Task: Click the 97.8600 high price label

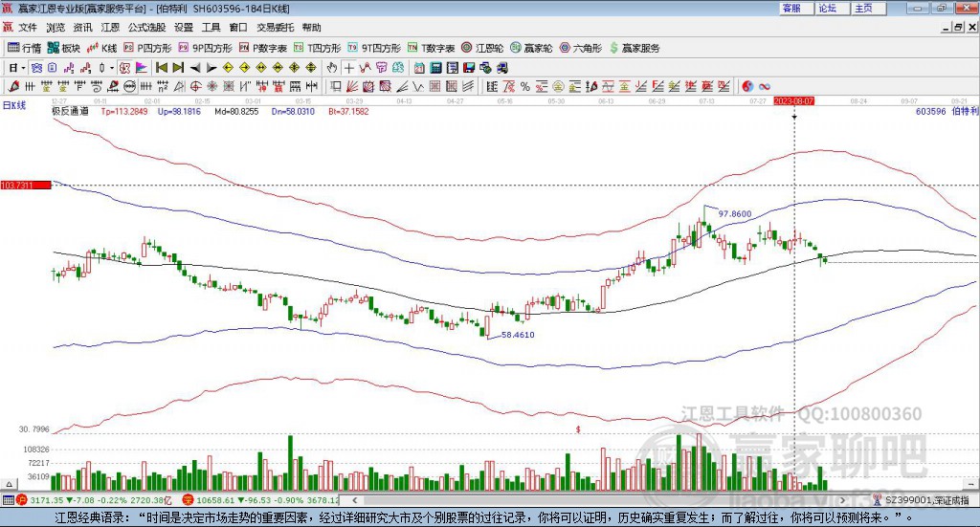Action: [x=734, y=213]
